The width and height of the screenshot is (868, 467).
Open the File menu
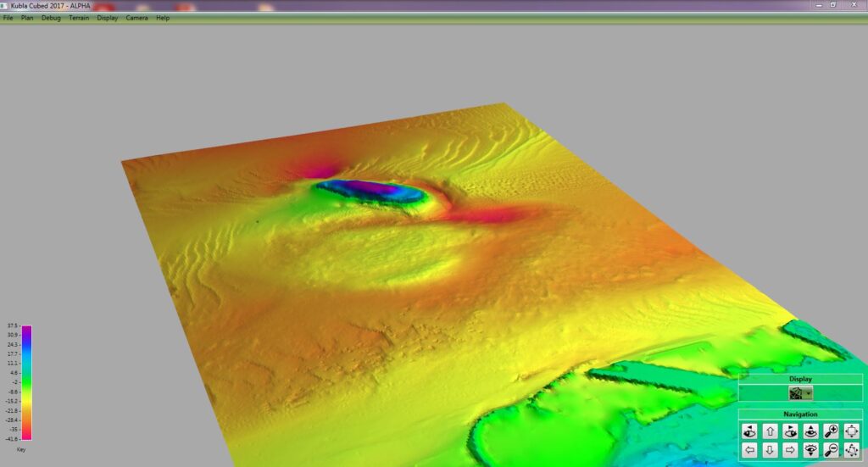coord(8,18)
